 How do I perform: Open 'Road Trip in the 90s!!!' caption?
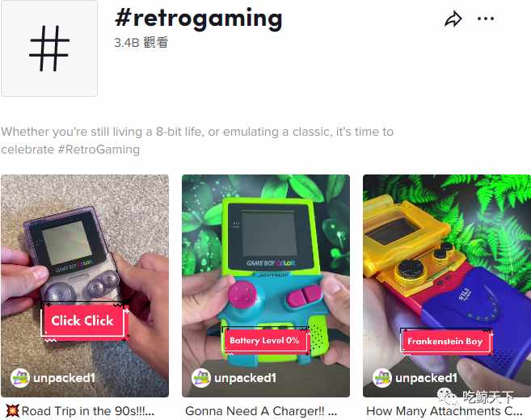pos(88,411)
